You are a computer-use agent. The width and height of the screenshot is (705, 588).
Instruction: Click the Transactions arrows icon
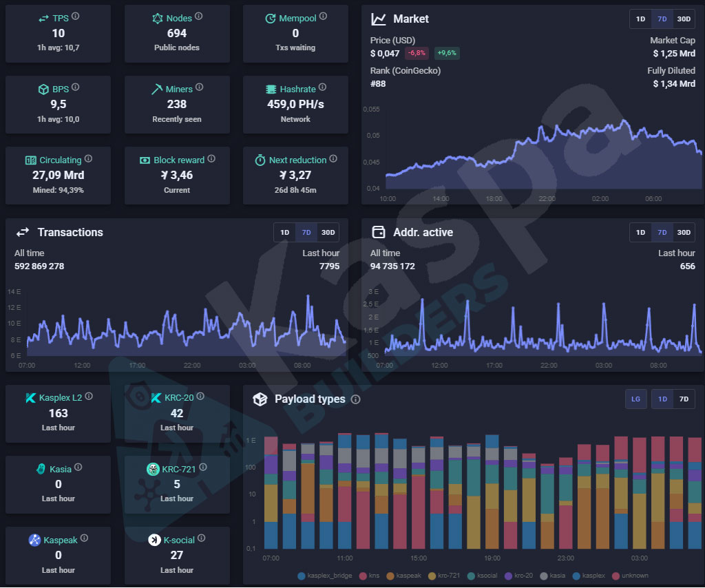click(x=23, y=232)
